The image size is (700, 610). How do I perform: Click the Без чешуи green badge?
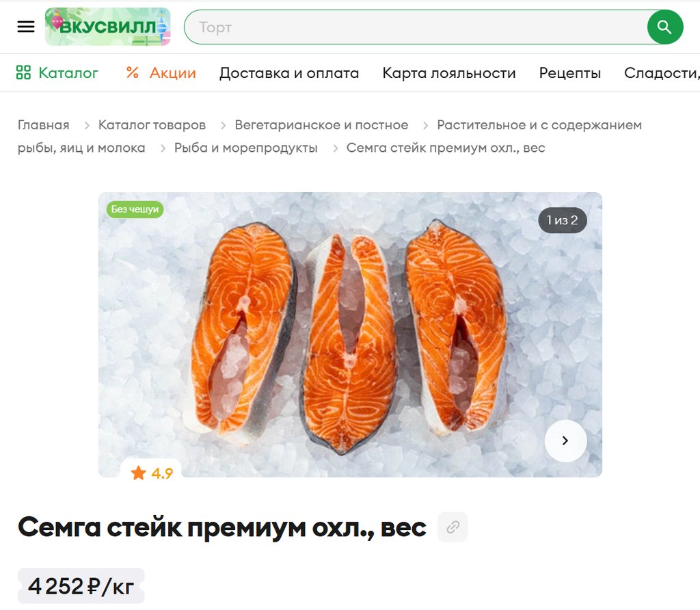click(135, 209)
